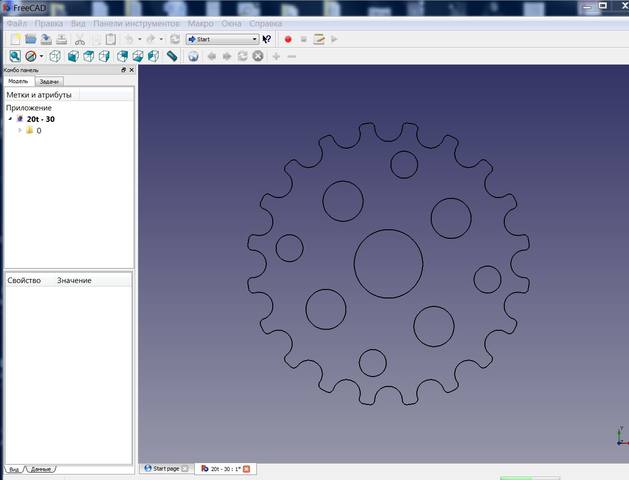Click the draw style icon
Screen dimensions: 629x480
31,56
